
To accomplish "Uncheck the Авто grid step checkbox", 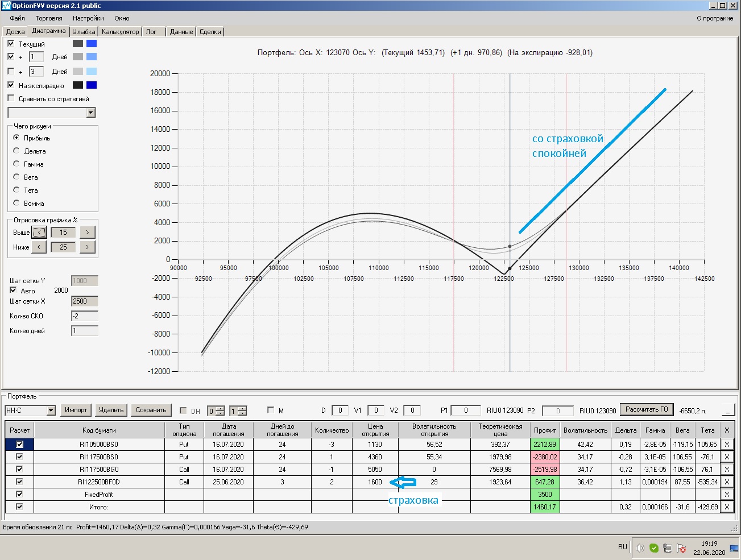I will (13, 290).
